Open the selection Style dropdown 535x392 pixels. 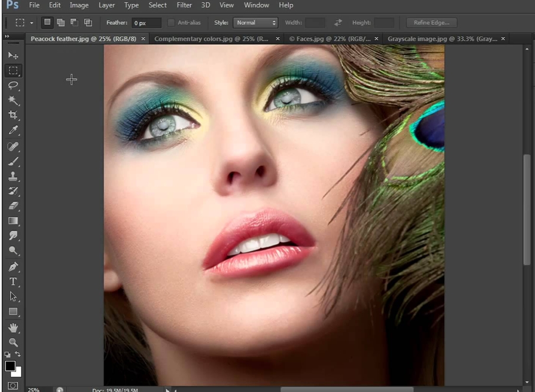pyautogui.click(x=255, y=22)
